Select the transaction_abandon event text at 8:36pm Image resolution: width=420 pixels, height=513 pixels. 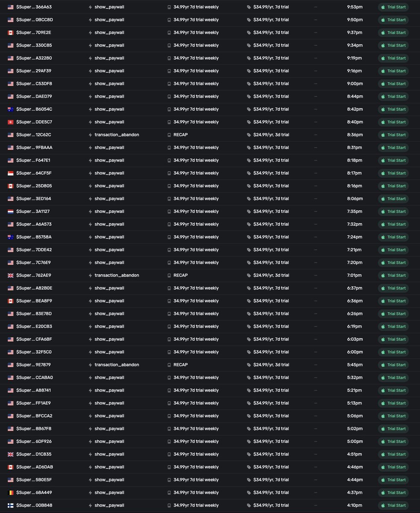[117, 135]
